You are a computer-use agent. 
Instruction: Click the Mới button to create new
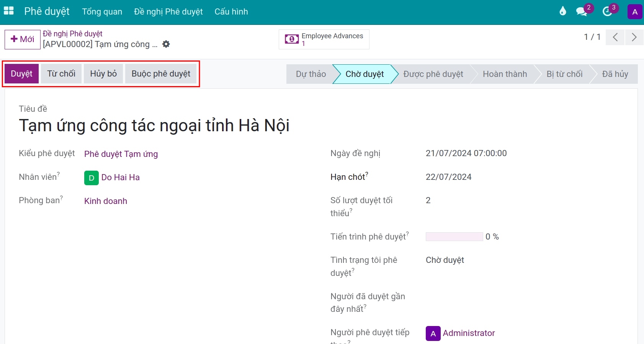click(x=23, y=39)
